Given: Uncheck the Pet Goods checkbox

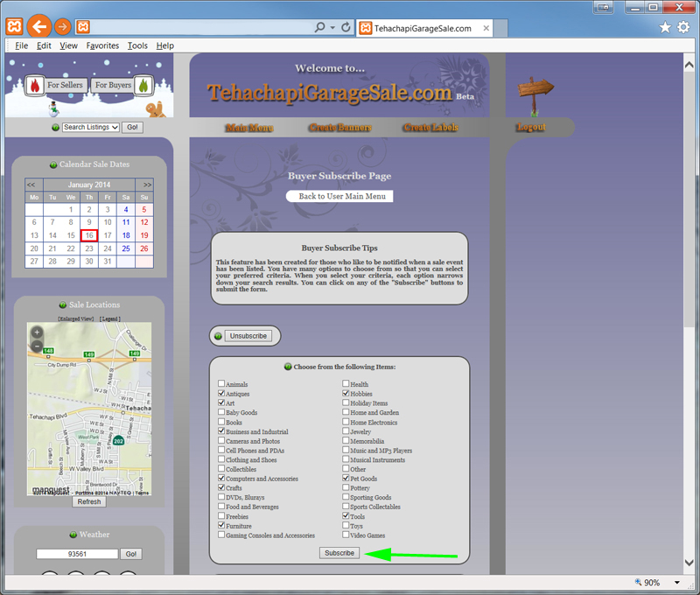Looking at the screenshot, I should [346, 478].
